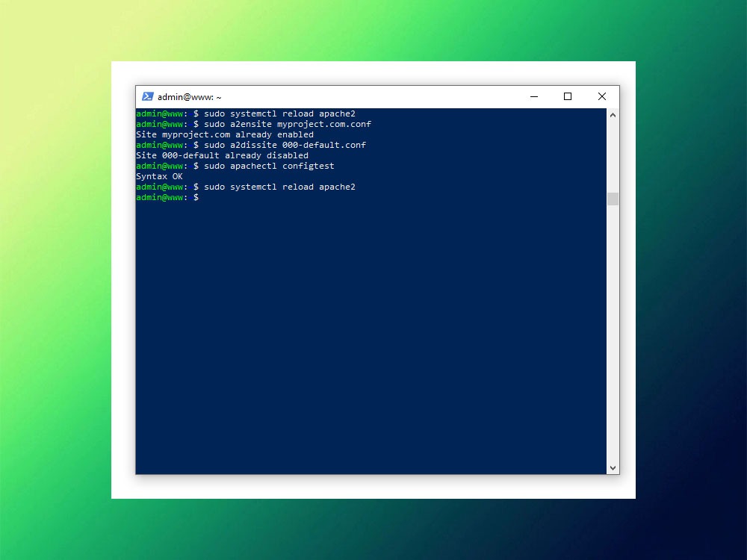Close the admin@www terminal window
This screenshot has height=560, width=747.
(601, 96)
